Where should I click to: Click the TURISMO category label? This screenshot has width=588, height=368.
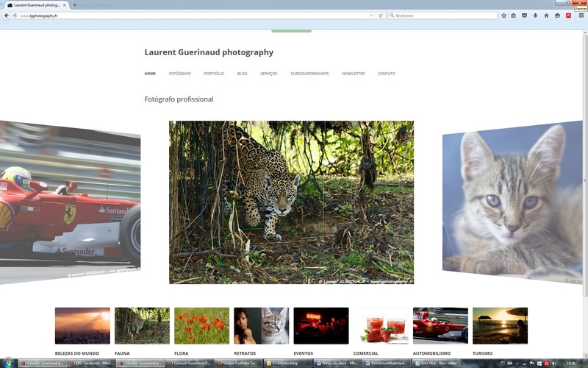pos(482,353)
